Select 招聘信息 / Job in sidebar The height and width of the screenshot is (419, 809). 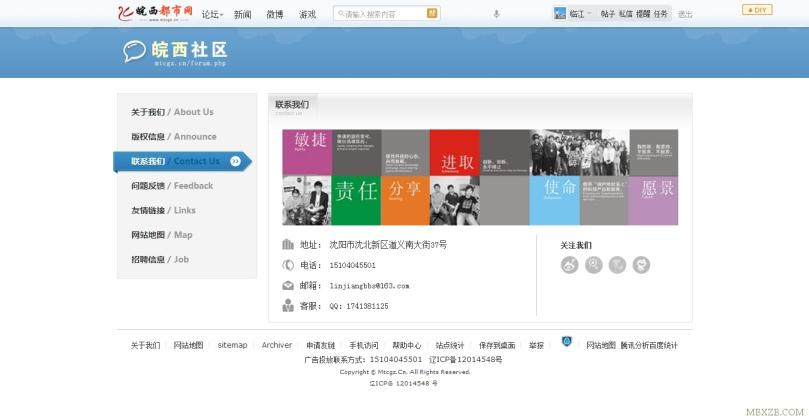pos(160,260)
